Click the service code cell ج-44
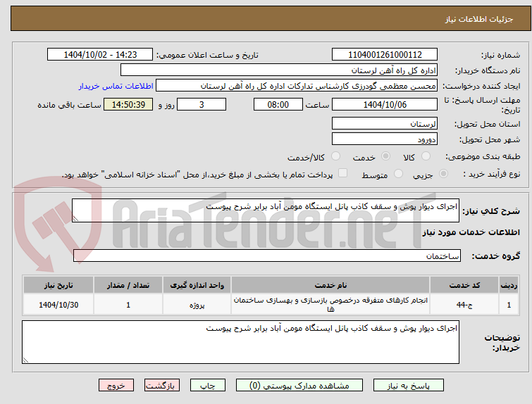Viewport: 532px width, 404px height. (x=464, y=305)
